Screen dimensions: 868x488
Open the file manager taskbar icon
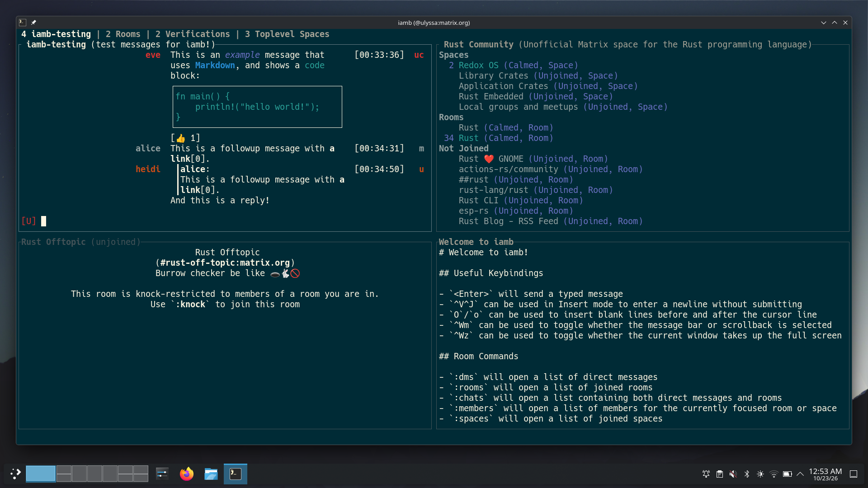(x=211, y=474)
